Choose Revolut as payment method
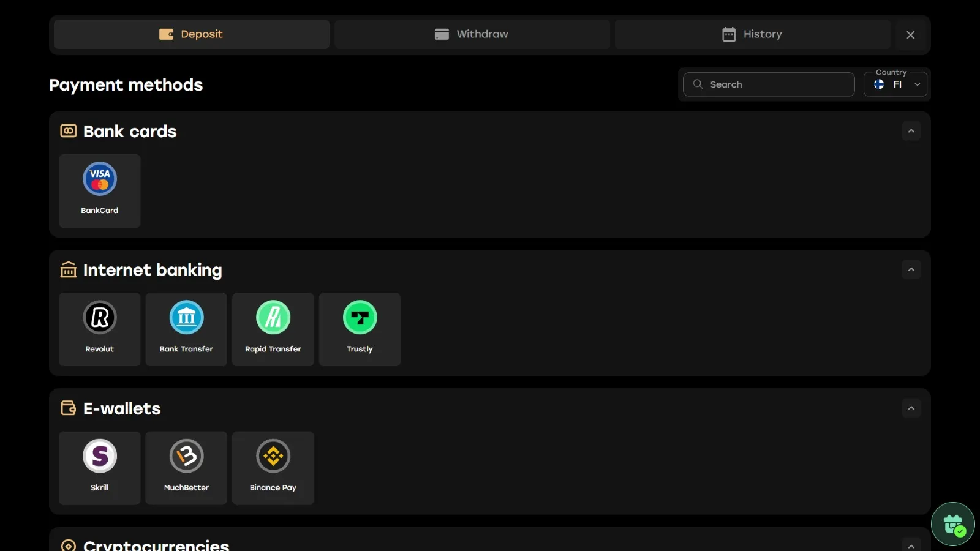This screenshot has width=980, height=551. tap(99, 329)
